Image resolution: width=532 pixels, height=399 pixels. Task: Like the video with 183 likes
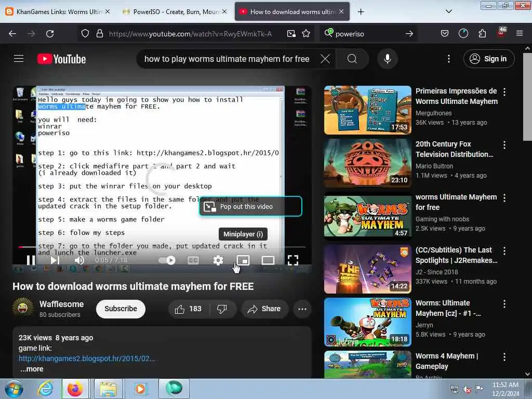189,309
